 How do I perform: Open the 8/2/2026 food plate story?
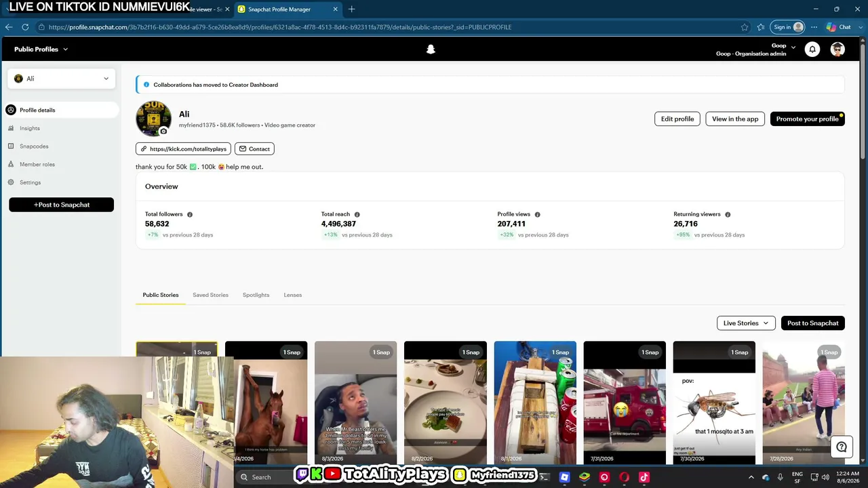coord(446,403)
